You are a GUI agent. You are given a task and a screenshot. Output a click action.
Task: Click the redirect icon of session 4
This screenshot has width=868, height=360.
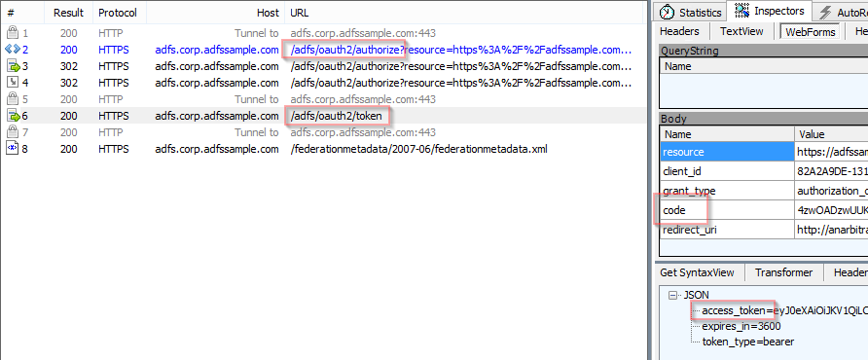click(x=13, y=83)
